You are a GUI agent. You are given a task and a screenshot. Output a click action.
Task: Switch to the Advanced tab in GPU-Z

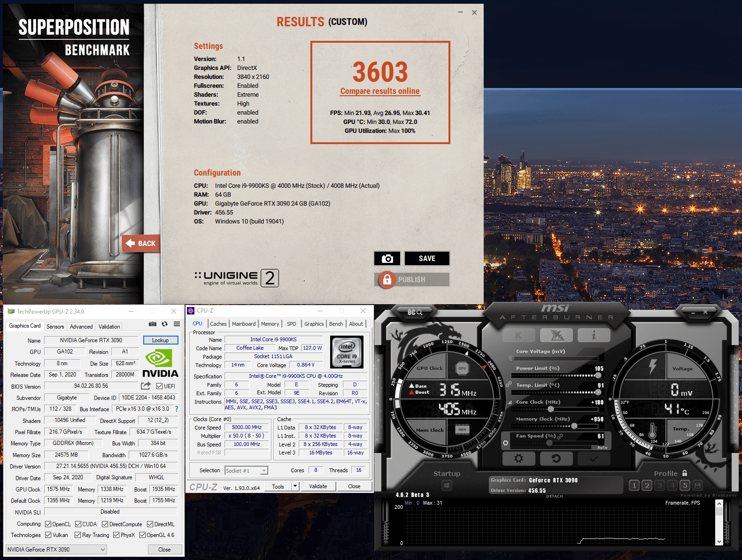pyautogui.click(x=81, y=327)
